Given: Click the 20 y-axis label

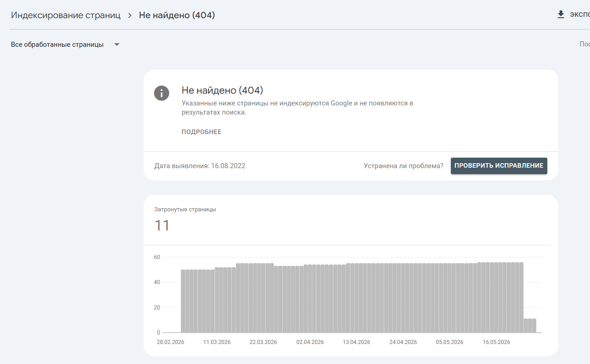Looking at the screenshot, I should click(157, 308).
